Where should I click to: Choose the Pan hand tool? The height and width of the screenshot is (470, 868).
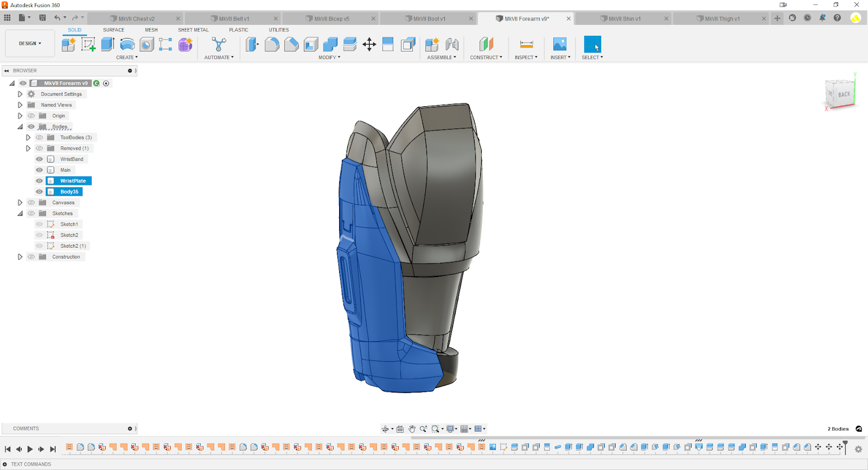[412, 429]
